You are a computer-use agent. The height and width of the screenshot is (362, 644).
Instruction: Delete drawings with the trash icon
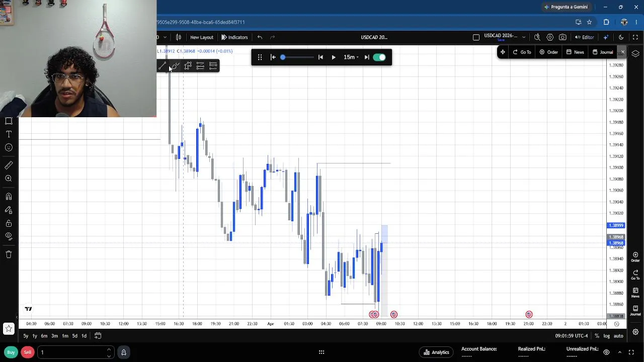pos(9,254)
